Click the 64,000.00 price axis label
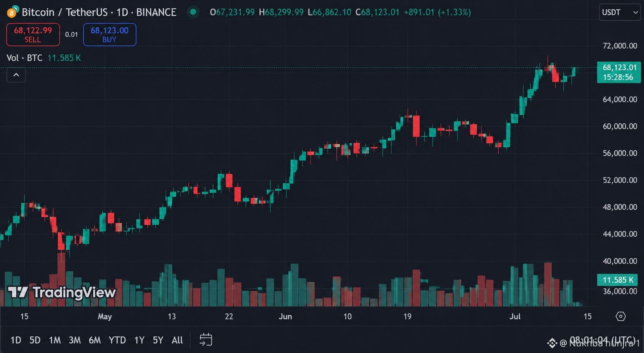The height and width of the screenshot is (353, 644). click(x=620, y=99)
